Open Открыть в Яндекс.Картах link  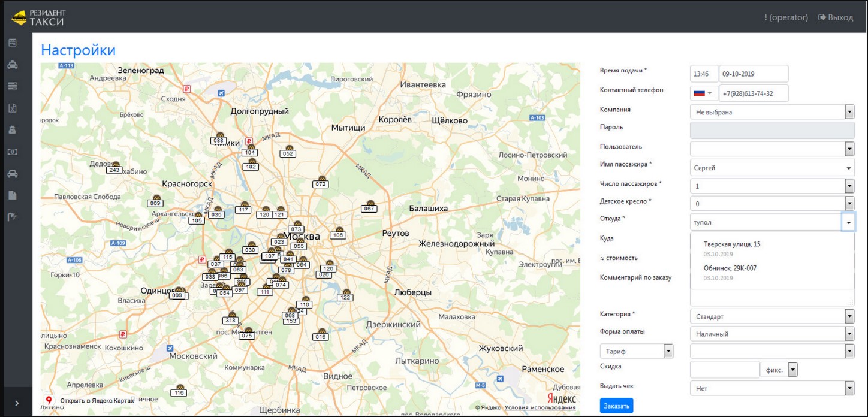tap(96, 400)
